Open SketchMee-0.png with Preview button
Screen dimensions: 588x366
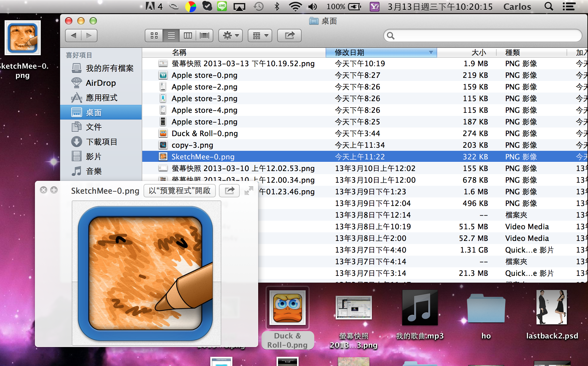click(x=180, y=191)
